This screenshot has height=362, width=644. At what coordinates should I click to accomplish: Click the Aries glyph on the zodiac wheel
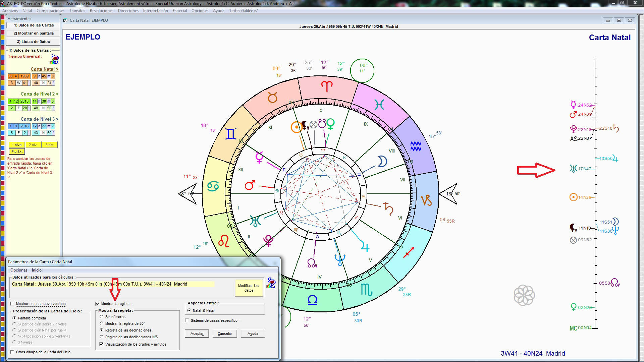tap(327, 86)
